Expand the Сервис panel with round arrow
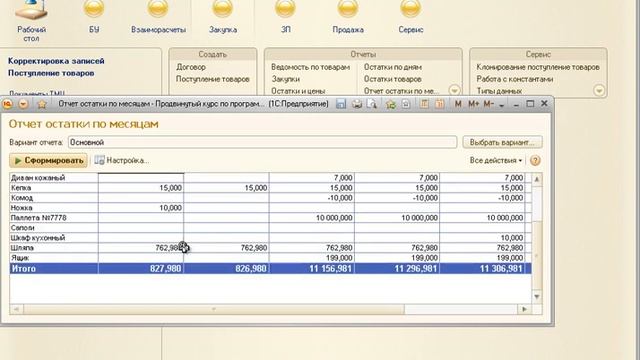Image resolution: width=640 pixels, height=360 pixels. coord(599,90)
